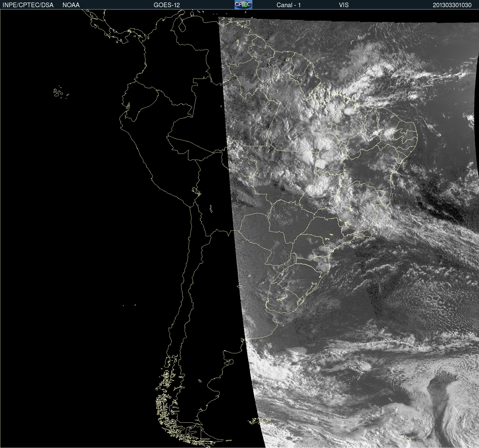Select the INPE/CPTEC/DSA header text
This screenshot has width=479, height=448.
[28, 5]
